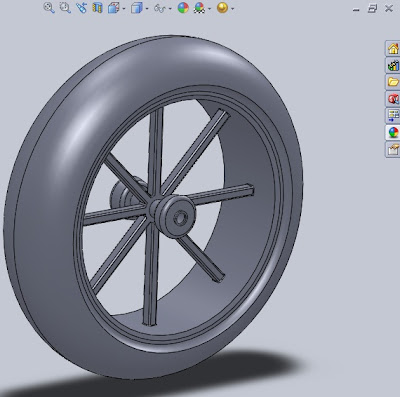The image size is (400, 397).
Task: Click the Hide/Show Items glasses icon
Action: [x=160, y=8]
